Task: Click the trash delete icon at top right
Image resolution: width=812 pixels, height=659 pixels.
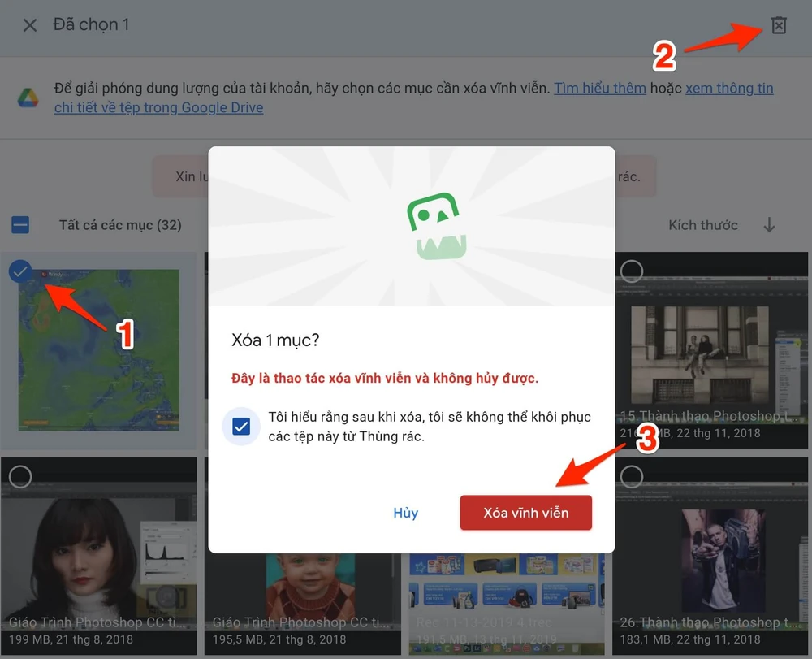Action: [x=779, y=25]
